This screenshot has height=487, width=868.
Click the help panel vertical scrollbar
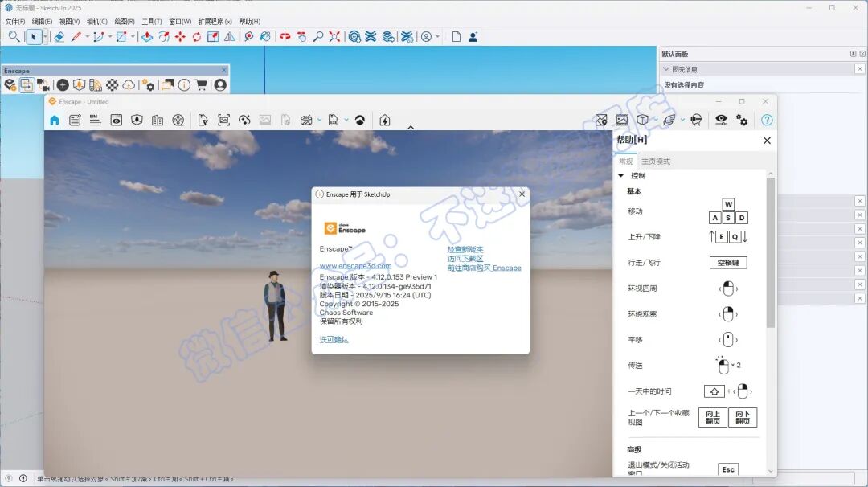tap(771, 252)
